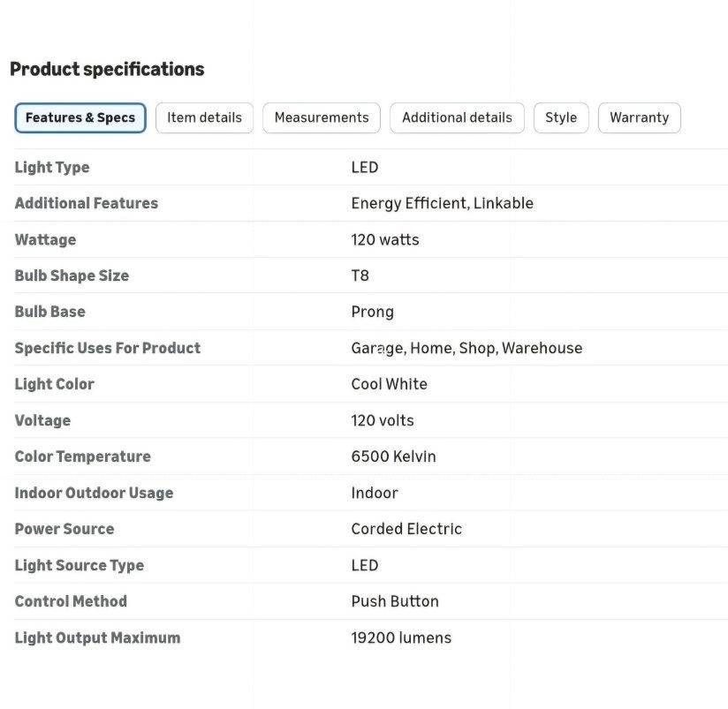Select the Corded Electric value

406,529
